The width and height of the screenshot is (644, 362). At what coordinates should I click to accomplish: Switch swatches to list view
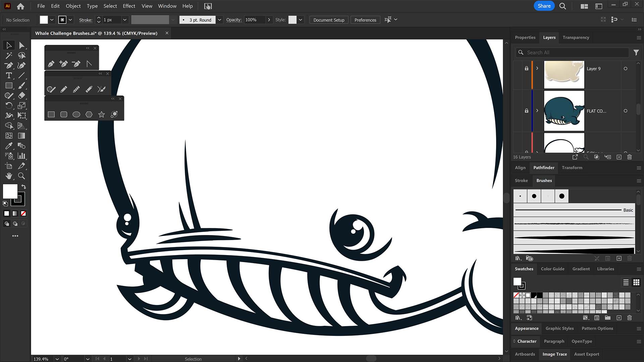(x=626, y=282)
